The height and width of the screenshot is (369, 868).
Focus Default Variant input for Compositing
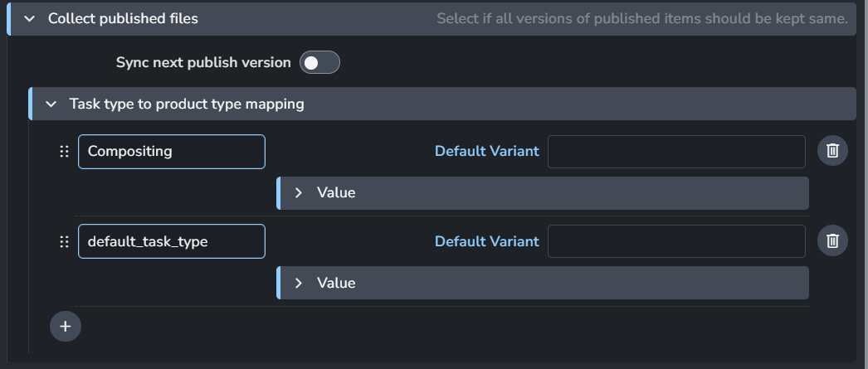pyautogui.click(x=676, y=151)
